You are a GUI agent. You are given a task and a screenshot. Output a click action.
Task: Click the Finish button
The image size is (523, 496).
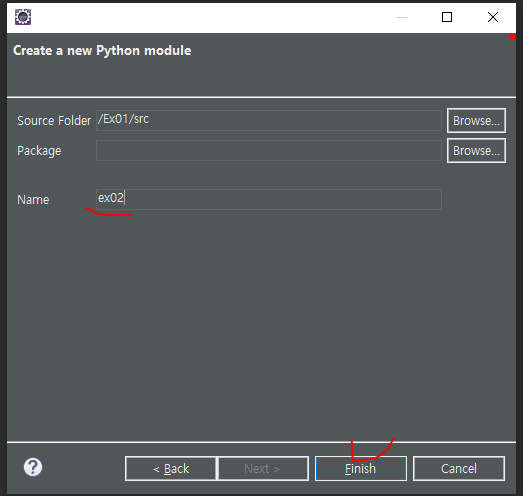361,468
